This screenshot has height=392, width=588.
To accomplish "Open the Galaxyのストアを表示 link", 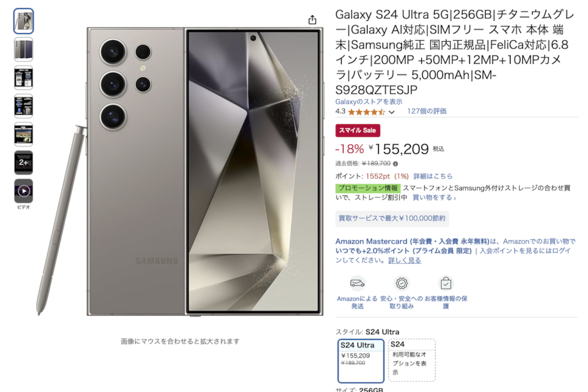I will (369, 102).
